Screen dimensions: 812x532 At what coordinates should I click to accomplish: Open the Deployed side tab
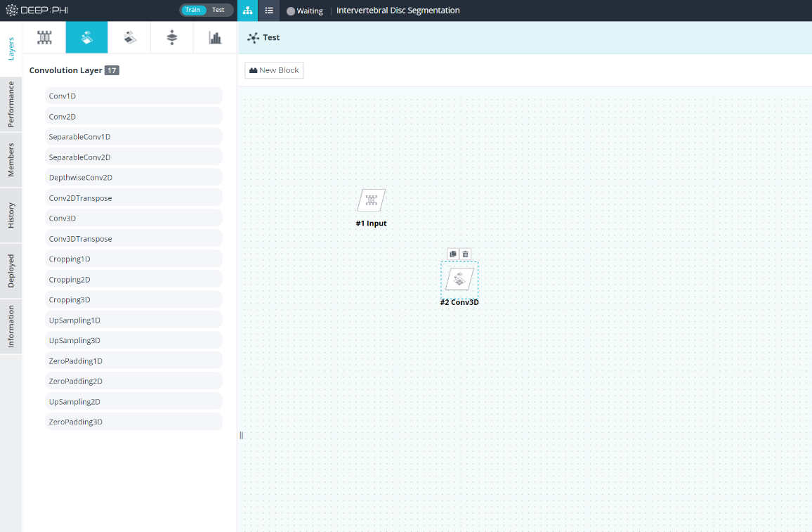click(x=11, y=271)
